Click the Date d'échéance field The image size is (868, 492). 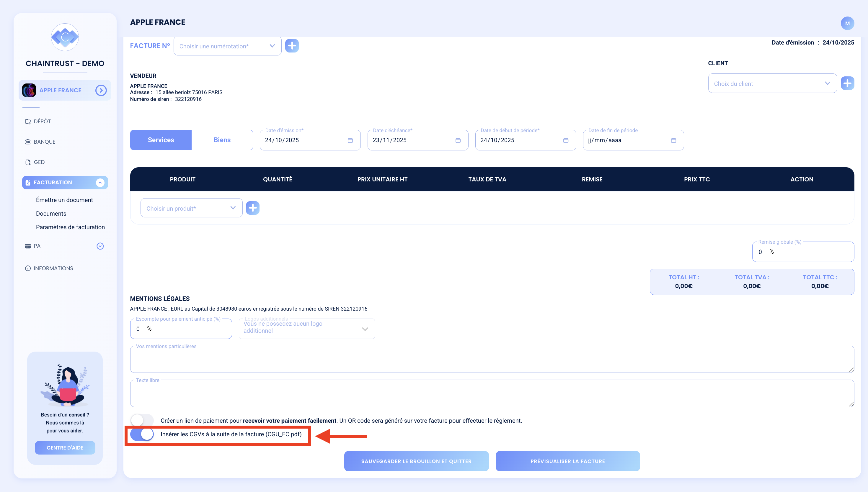coord(417,140)
